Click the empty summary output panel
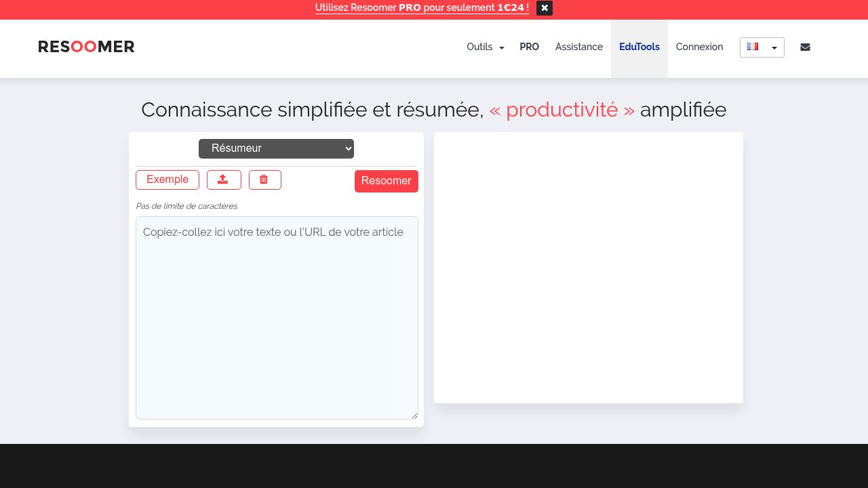Screen dimensions: 868x488 [x=589, y=268]
